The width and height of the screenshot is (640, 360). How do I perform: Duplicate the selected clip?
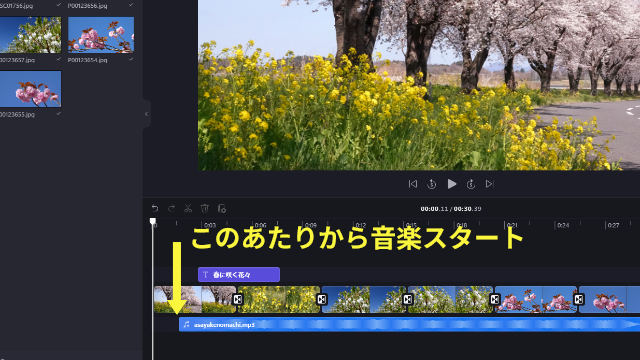click(x=222, y=209)
